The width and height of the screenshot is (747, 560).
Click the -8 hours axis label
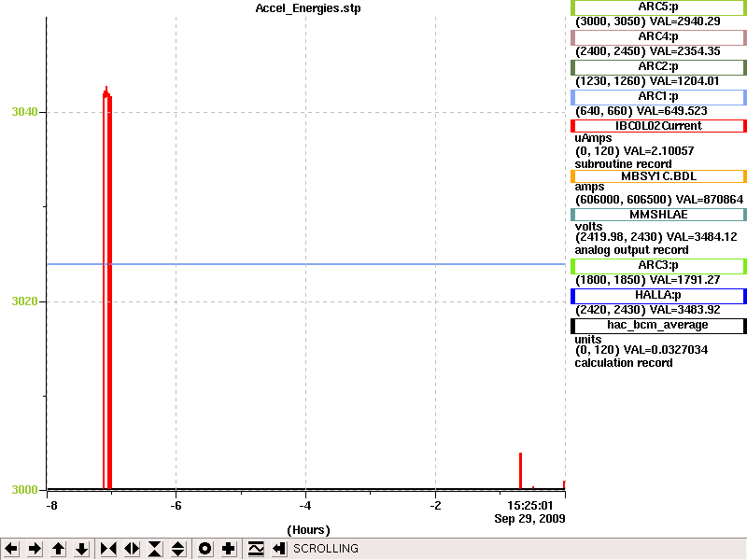coord(51,506)
